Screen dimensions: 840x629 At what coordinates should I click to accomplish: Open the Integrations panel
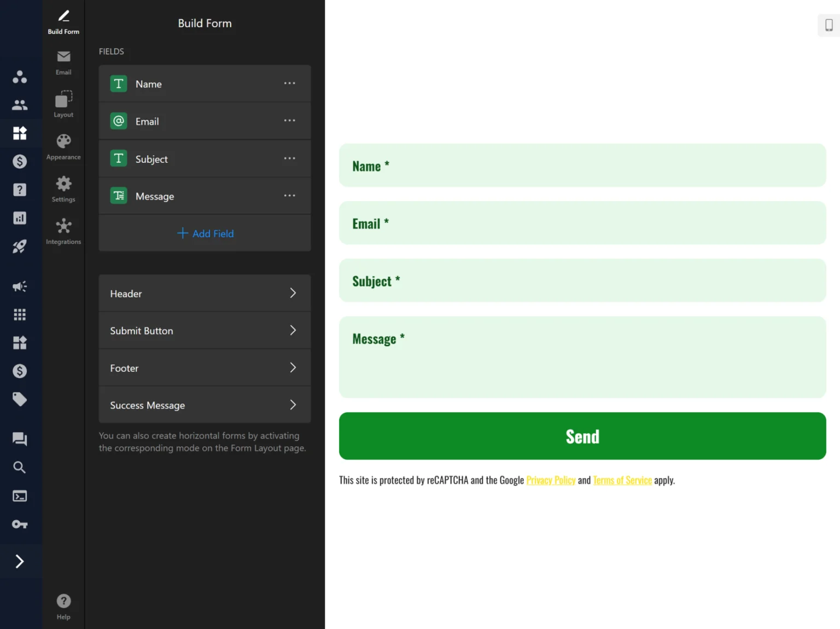point(63,231)
